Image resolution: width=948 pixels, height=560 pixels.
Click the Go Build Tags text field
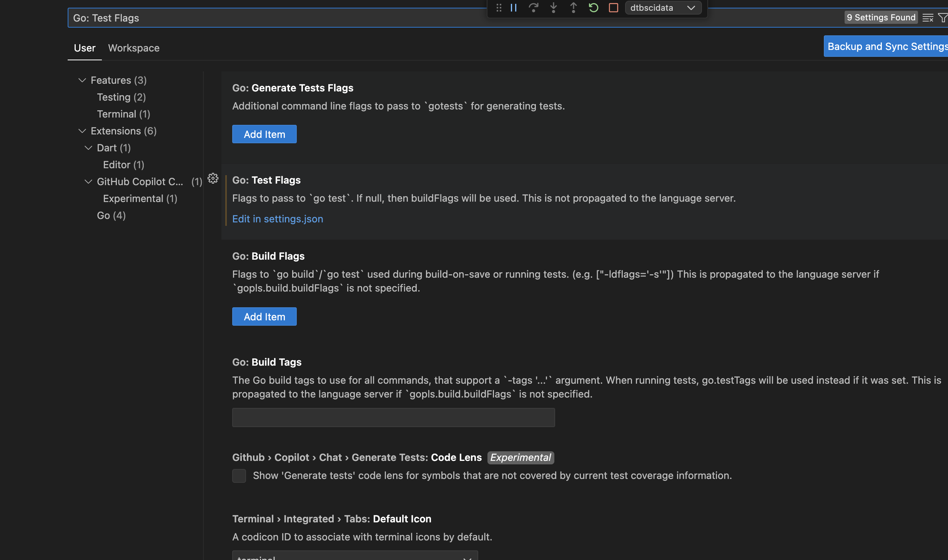point(393,418)
